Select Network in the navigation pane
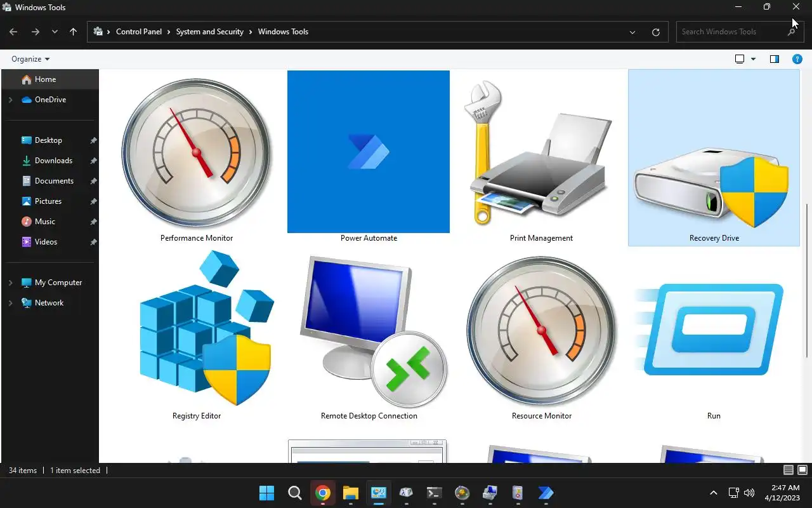This screenshot has width=812, height=508. 50,303
